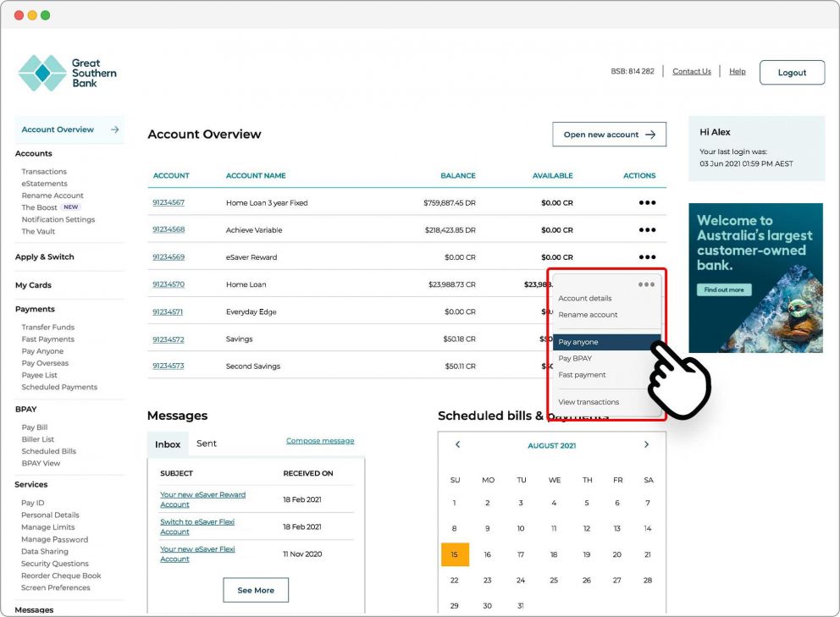Open My Cards section

click(33, 285)
